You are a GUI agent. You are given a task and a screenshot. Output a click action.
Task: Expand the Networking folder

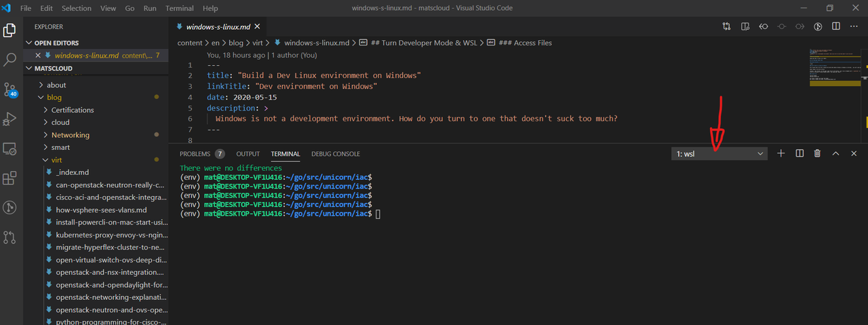click(x=95, y=135)
